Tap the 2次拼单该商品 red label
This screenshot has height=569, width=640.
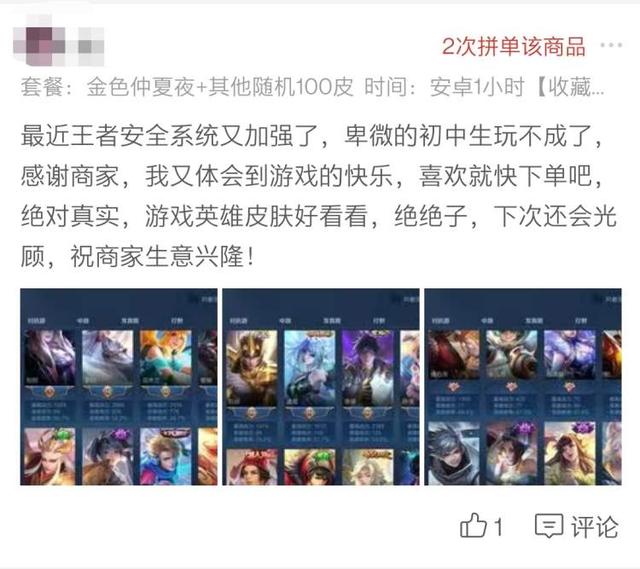(514, 47)
